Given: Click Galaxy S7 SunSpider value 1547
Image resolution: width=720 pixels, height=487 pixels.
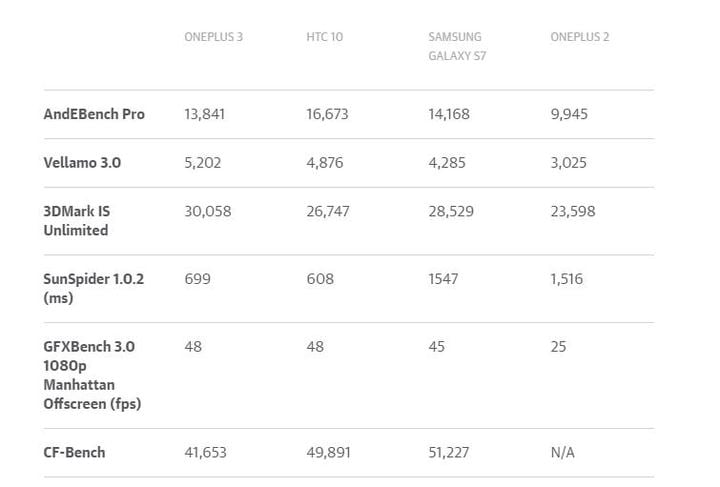Looking at the screenshot, I should 443,279.
